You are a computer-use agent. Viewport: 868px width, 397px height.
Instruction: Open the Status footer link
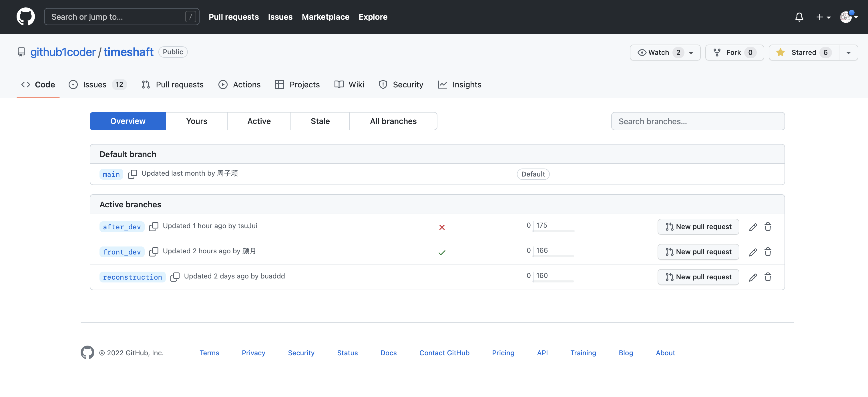pos(347,352)
